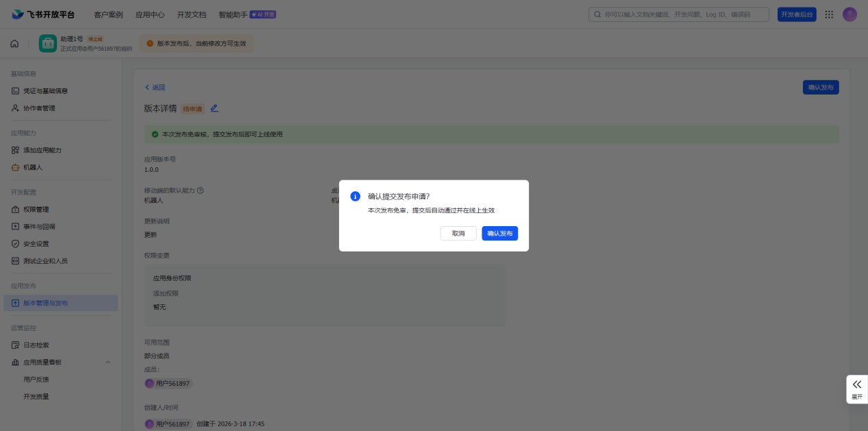The width and height of the screenshot is (868, 431).
Task: Click the home icon in the app header
Action: (14, 44)
